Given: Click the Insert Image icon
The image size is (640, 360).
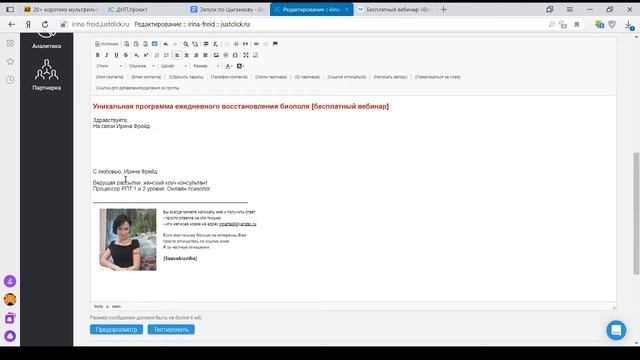Looking at the screenshot, I should point(216,55).
